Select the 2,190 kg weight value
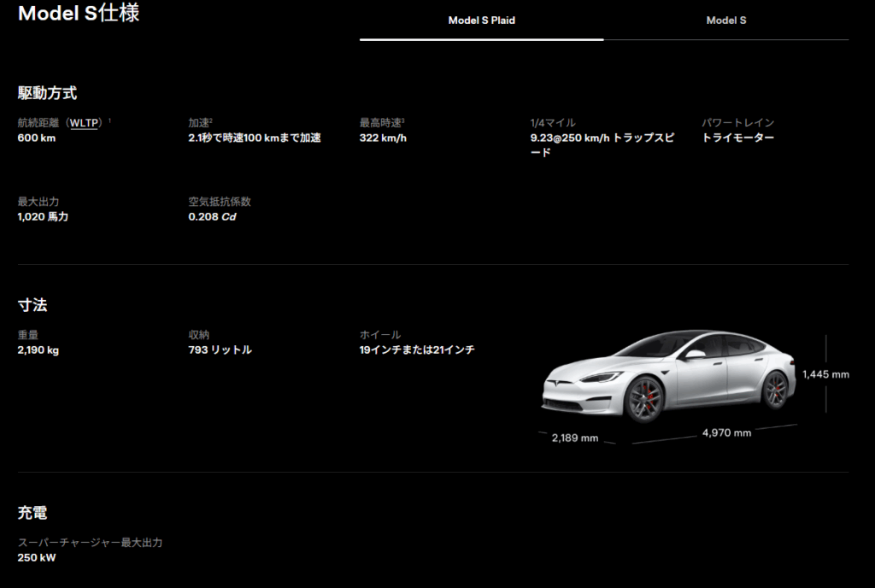 38,350
